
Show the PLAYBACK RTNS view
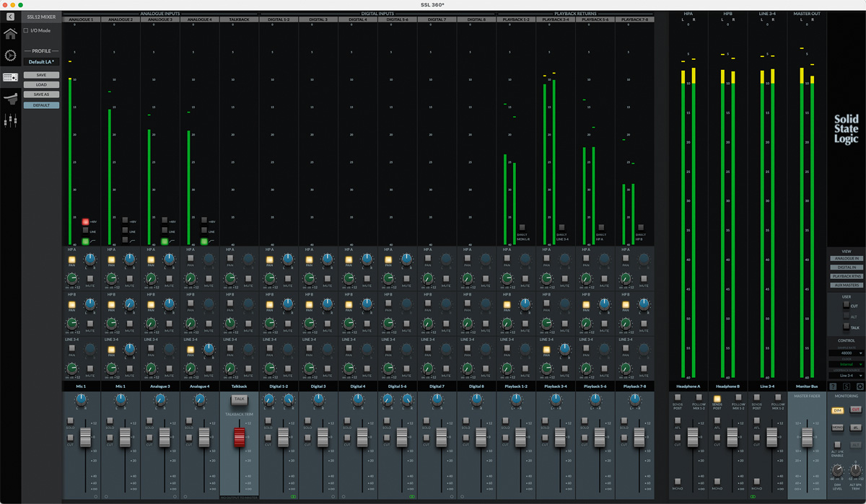click(x=846, y=276)
